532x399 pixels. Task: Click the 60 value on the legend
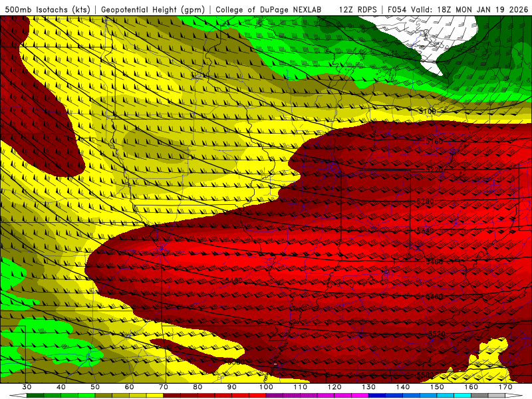(129, 387)
